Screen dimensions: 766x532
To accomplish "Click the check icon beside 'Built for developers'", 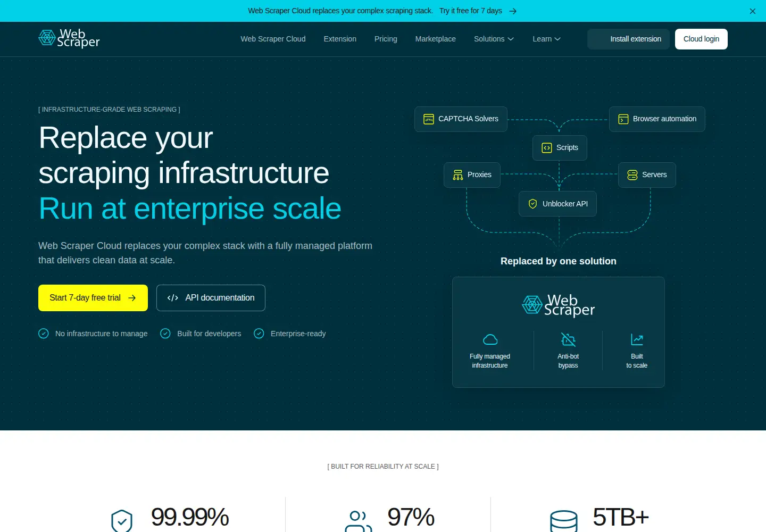I will 165,334.
